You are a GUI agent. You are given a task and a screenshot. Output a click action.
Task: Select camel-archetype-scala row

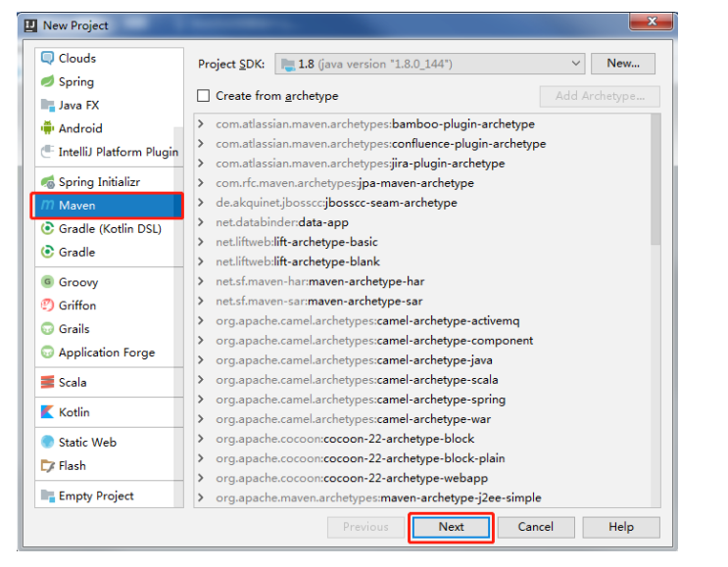tap(422, 380)
